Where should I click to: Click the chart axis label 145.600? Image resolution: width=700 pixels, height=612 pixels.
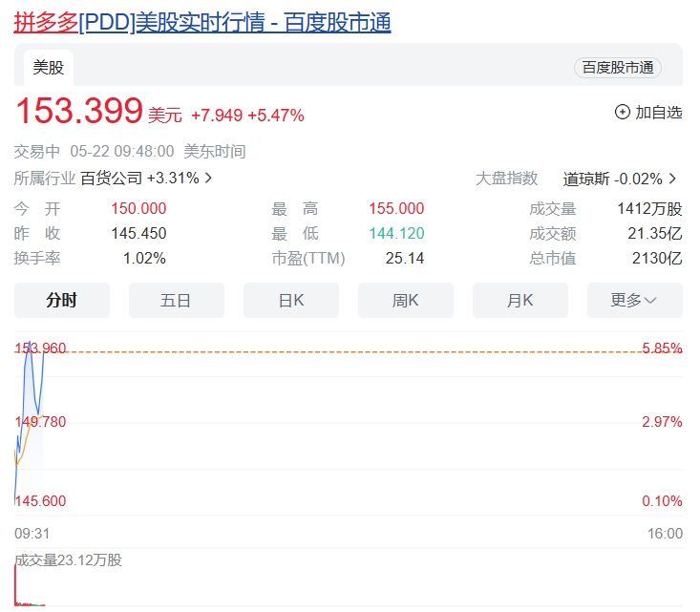point(40,501)
